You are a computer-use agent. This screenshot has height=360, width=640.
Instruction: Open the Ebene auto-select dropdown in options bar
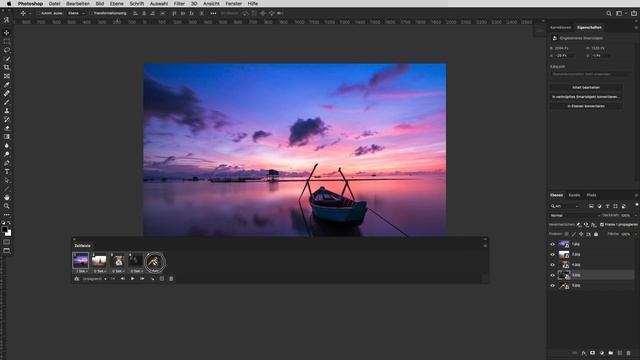(x=76, y=13)
